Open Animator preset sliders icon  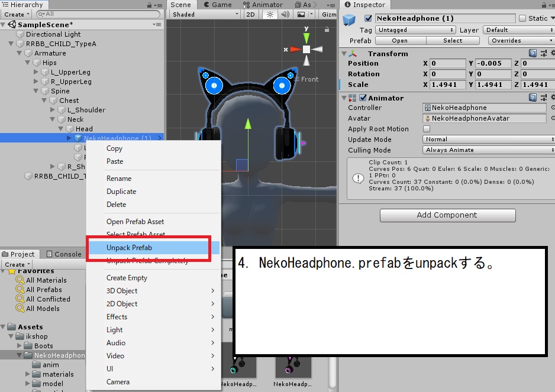point(544,98)
